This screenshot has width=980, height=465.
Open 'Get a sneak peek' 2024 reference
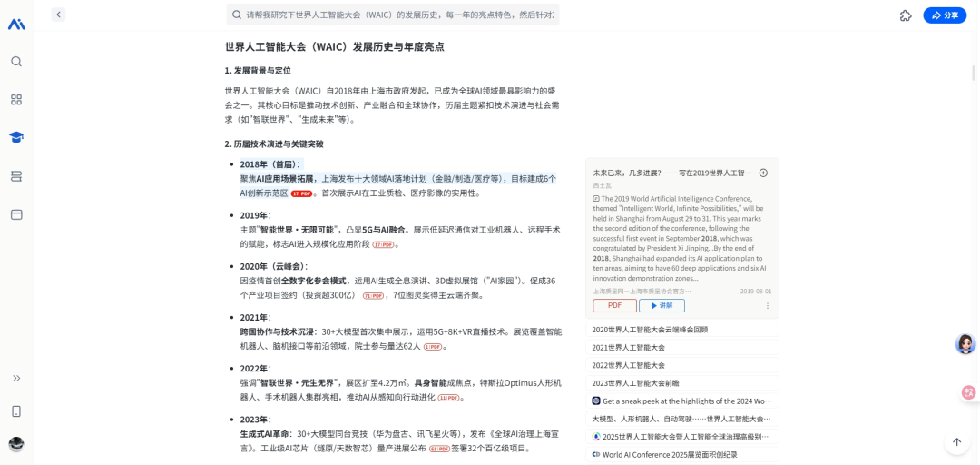click(681, 401)
